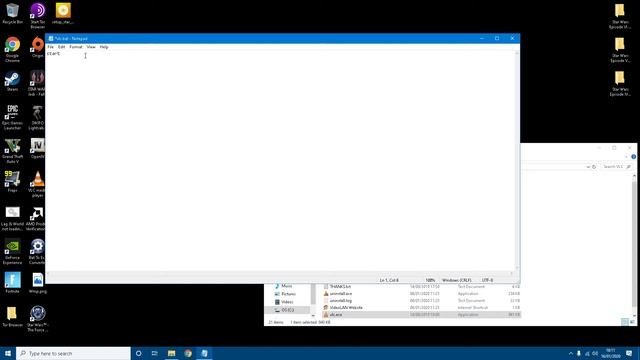Select the Bat To Exe Converter shortcut
The height and width of the screenshot is (360, 640).
click(37, 252)
